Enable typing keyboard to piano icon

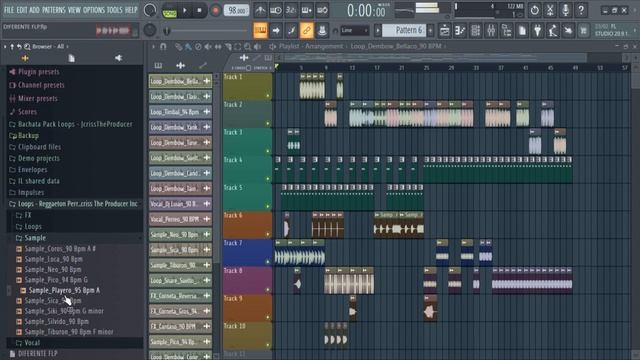click(260, 30)
